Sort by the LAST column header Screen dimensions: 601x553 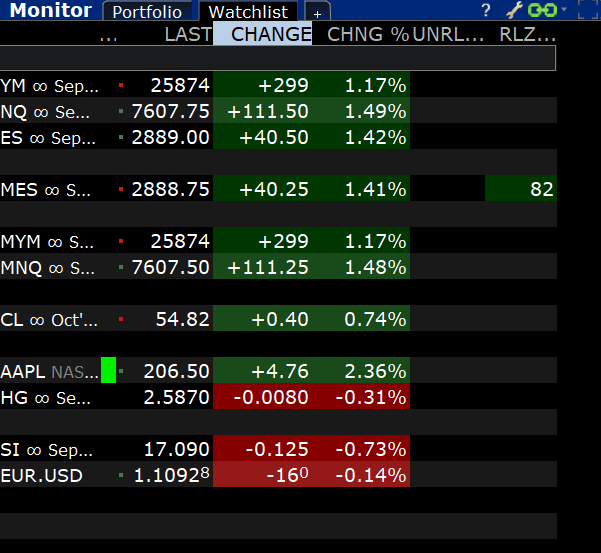(188, 34)
